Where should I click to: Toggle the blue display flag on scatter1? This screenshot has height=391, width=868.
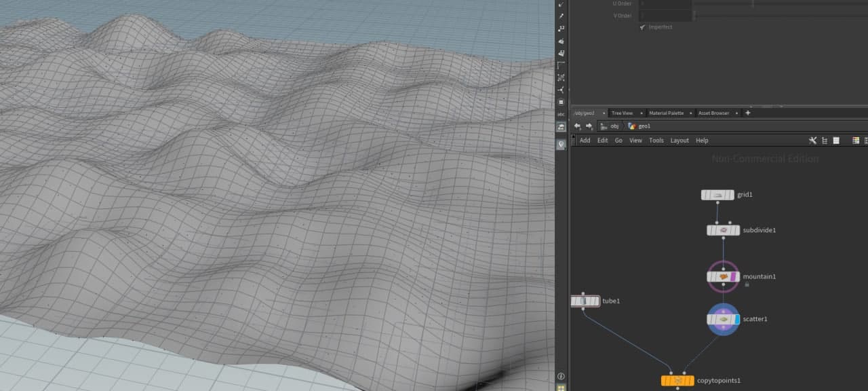click(x=736, y=319)
